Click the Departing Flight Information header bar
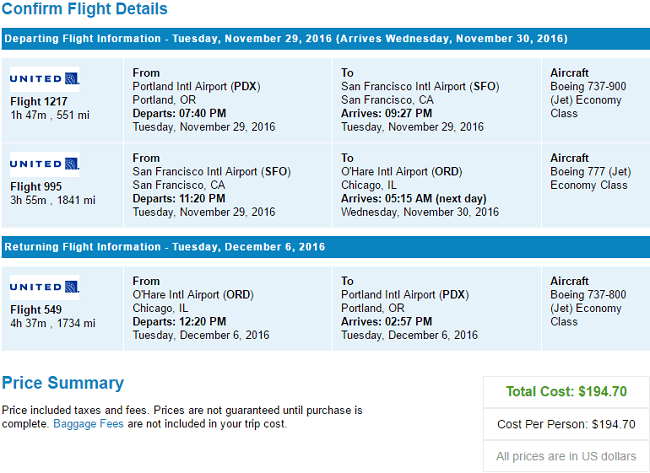650x473 pixels. click(326, 39)
